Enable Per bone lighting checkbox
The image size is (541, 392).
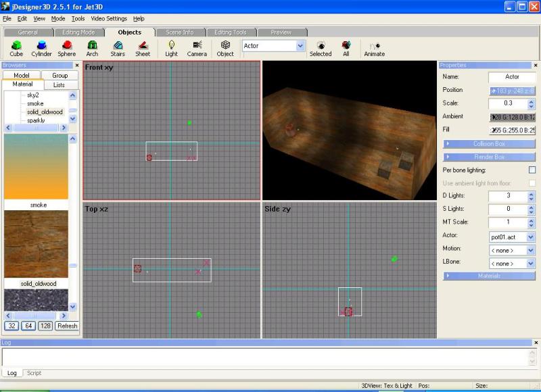click(x=532, y=170)
